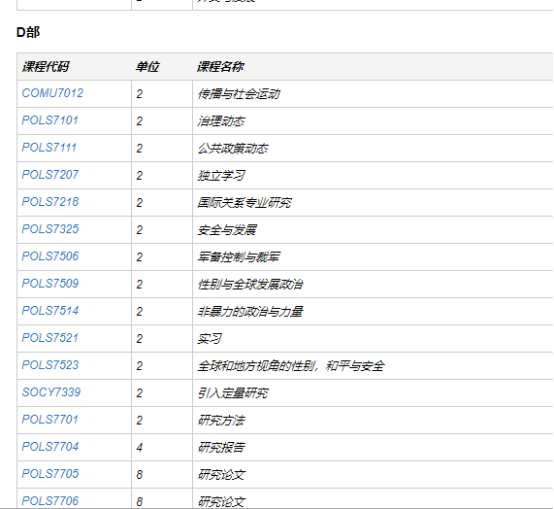The height and width of the screenshot is (509, 554).
Task: Click the 课程代码 column header
Action: pos(46,67)
